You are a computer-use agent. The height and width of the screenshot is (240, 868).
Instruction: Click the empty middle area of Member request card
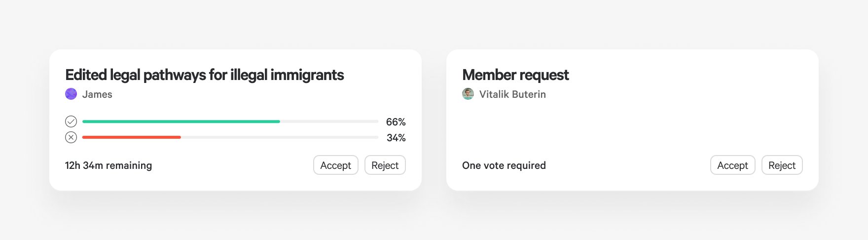(x=632, y=128)
